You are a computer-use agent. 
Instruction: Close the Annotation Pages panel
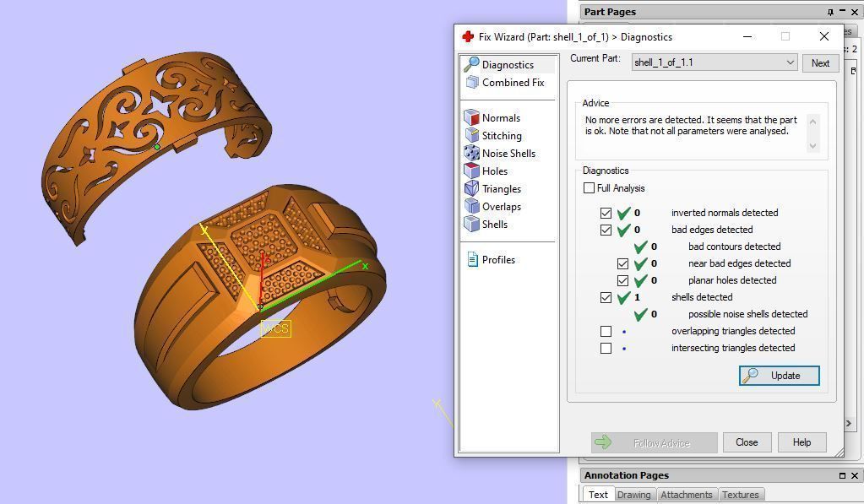(x=855, y=475)
